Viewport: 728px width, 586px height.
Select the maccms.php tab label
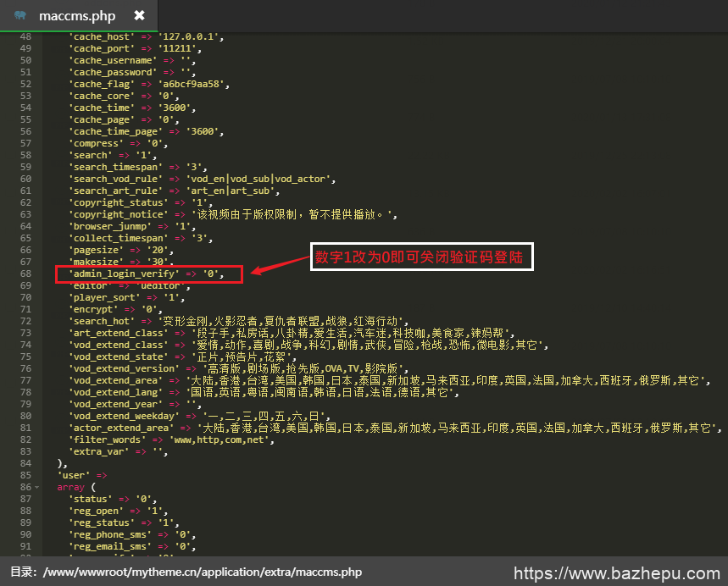click(x=76, y=16)
